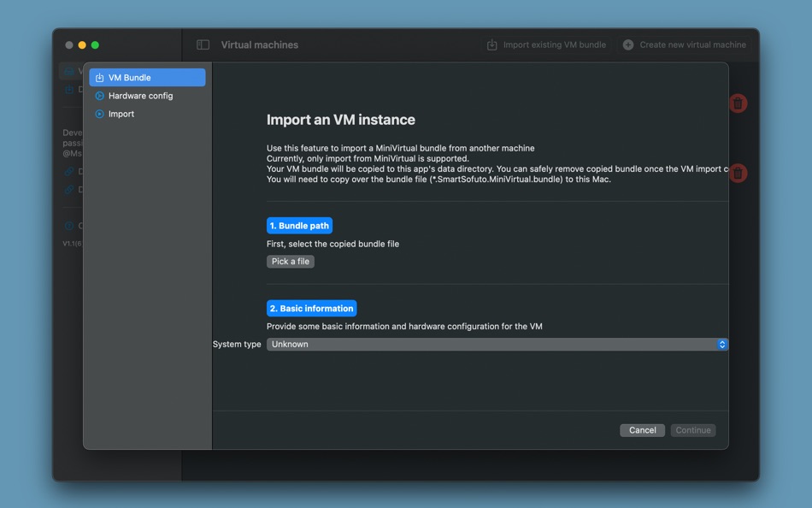Pick a file for bundle path
This screenshot has height=508, width=812.
tap(291, 261)
